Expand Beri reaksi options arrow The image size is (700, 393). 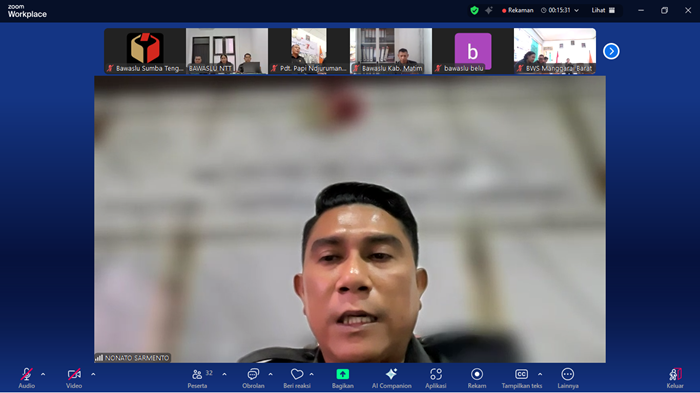(x=312, y=374)
